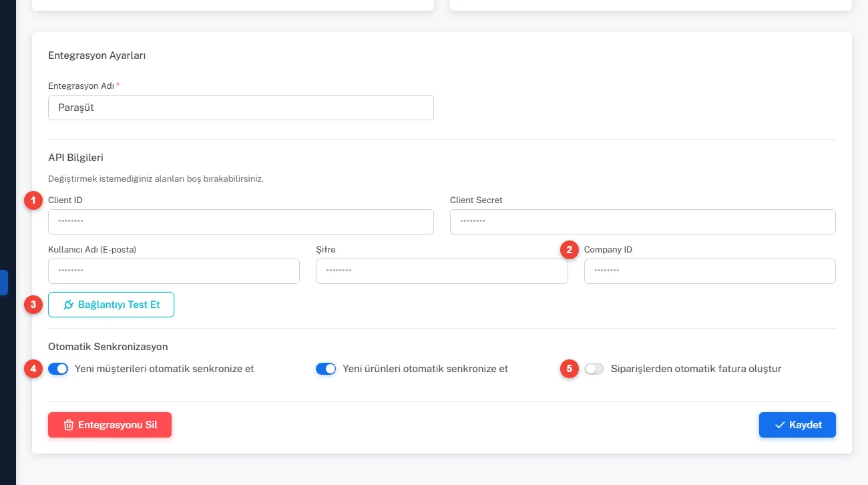868x485 pixels.
Task: Focus the Company ID input box
Action: pos(710,271)
